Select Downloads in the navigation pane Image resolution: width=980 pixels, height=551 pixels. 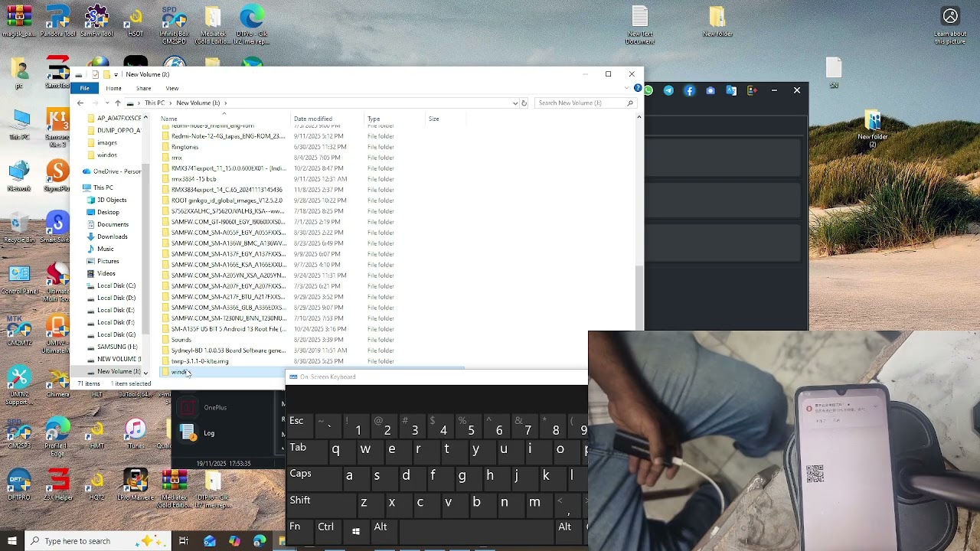tap(113, 236)
